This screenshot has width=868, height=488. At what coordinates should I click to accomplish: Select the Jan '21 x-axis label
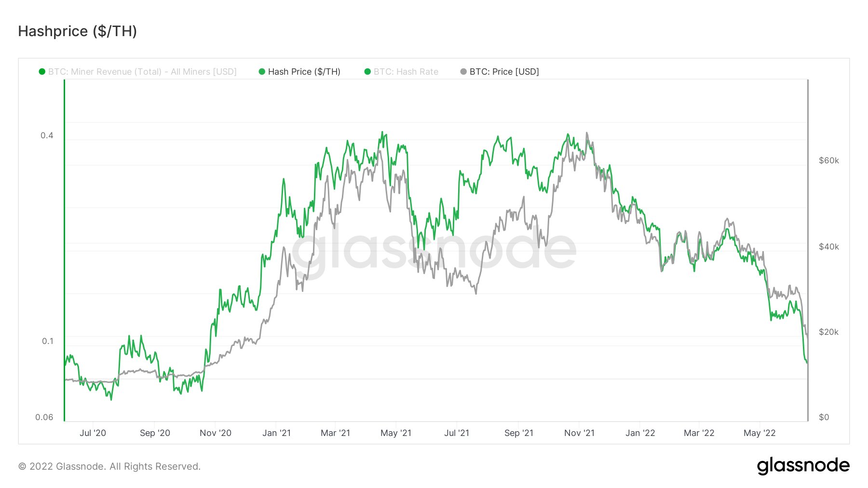pos(276,433)
